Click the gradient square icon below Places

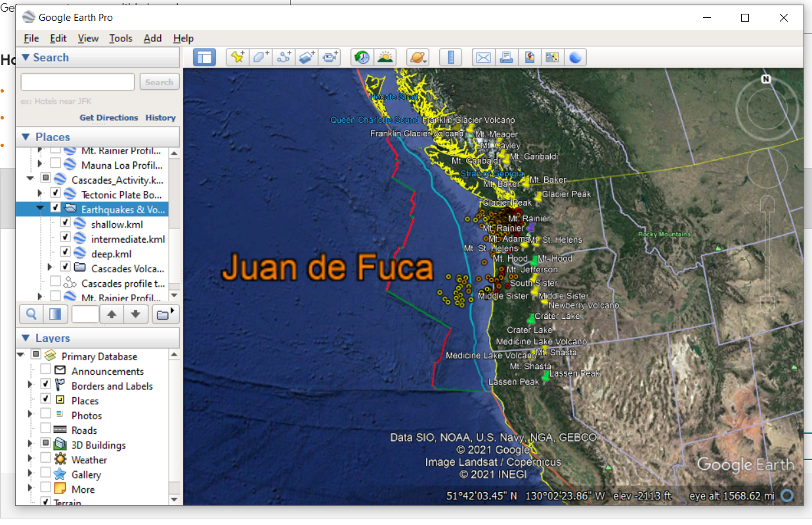(x=56, y=314)
